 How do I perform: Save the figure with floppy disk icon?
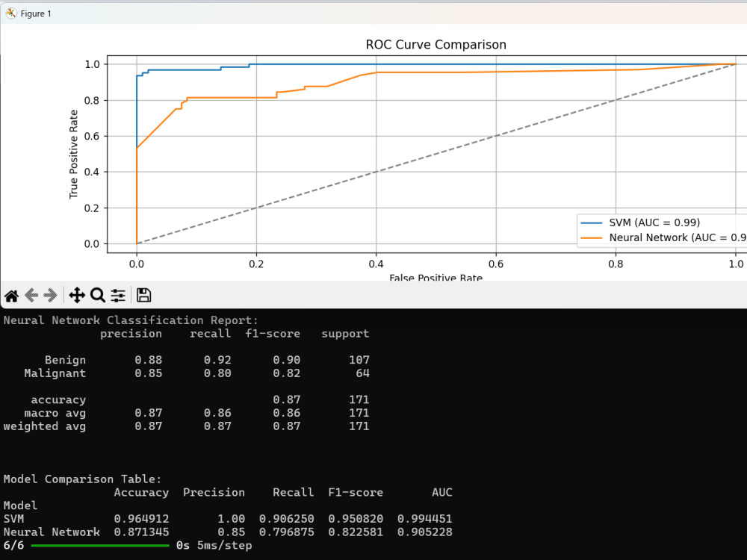pos(144,295)
